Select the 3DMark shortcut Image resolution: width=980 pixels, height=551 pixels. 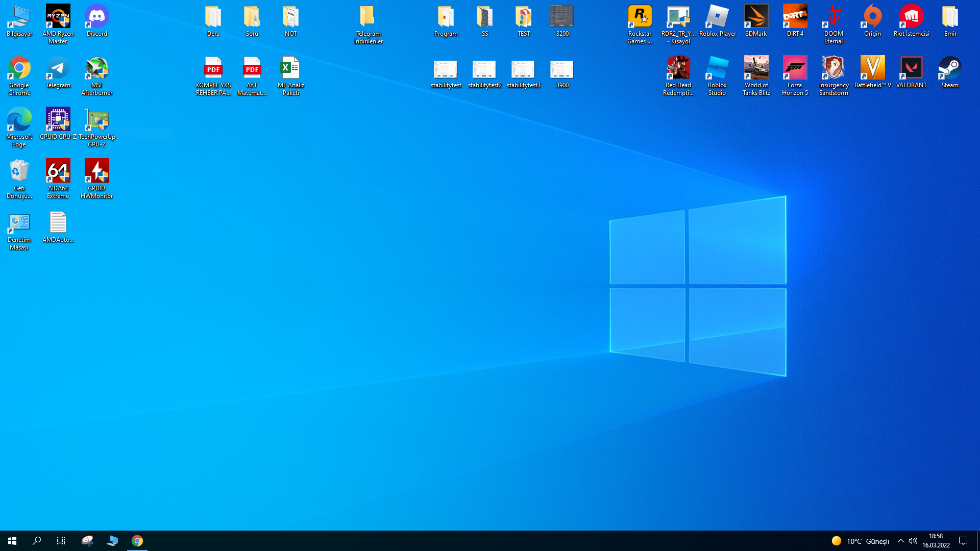pyautogui.click(x=756, y=21)
